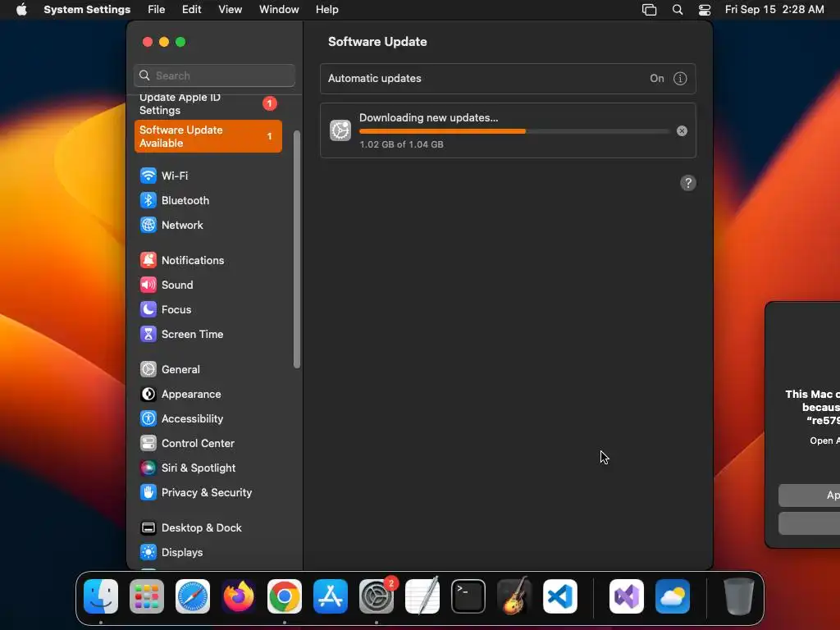Open Software Update help button
840x630 pixels.
pyautogui.click(x=688, y=183)
